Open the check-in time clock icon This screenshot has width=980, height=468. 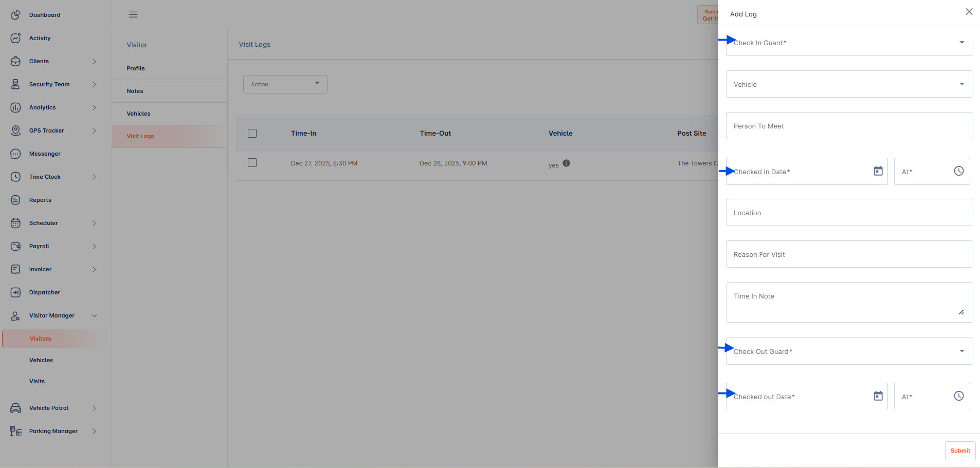(x=959, y=171)
